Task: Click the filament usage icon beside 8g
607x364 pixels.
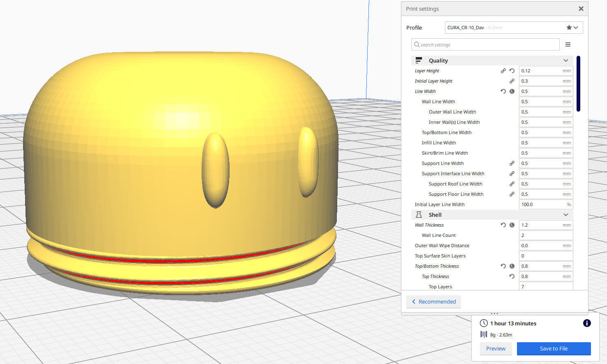Action: tap(484, 334)
